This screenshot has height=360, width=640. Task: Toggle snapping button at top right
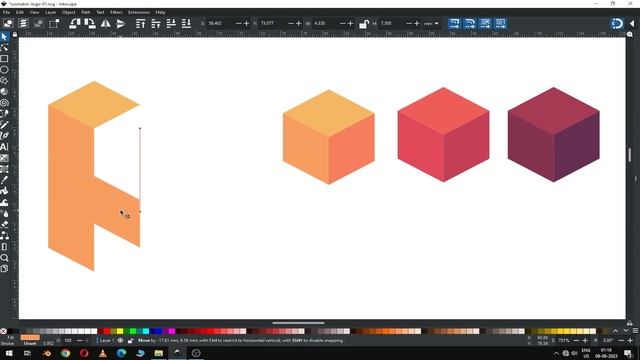pyautogui.click(x=617, y=23)
